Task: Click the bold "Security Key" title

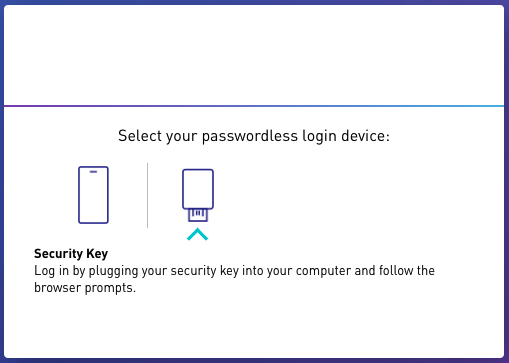Action: click(x=71, y=254)
